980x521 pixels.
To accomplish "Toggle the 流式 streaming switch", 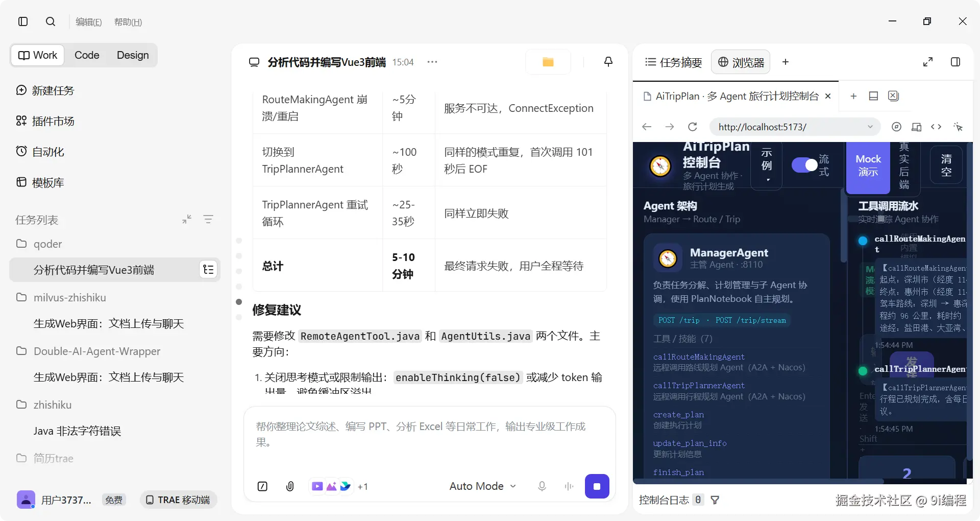I will (x=804, y=165).
